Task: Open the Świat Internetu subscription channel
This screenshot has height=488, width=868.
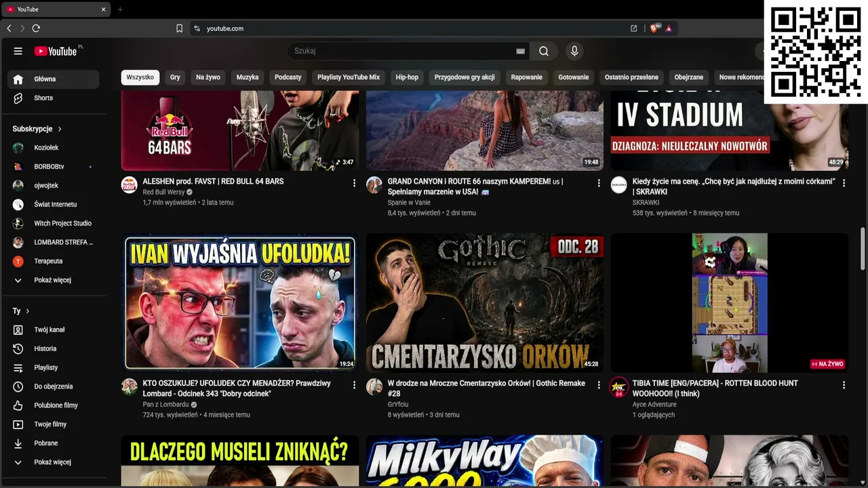Action: click(x=54, y=205)
